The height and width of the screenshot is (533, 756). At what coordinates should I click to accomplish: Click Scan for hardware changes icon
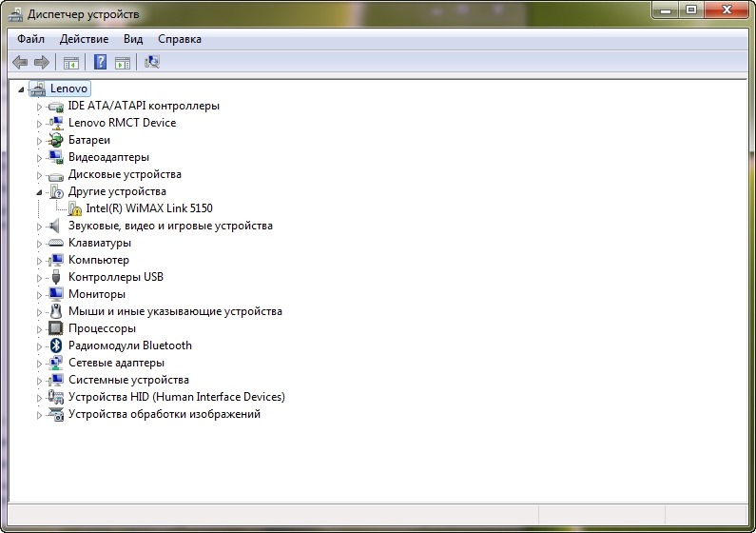tap(152, 62)
